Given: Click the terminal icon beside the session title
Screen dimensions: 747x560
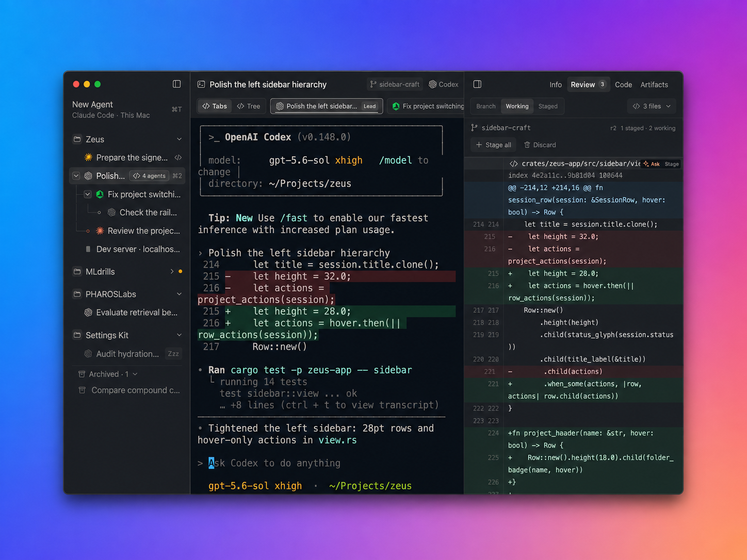Looking at the screenshot, I should (x=201, y=84).
